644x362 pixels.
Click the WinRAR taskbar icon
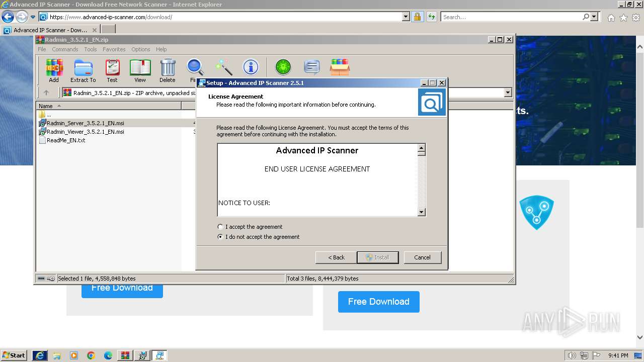coord(125,355)
